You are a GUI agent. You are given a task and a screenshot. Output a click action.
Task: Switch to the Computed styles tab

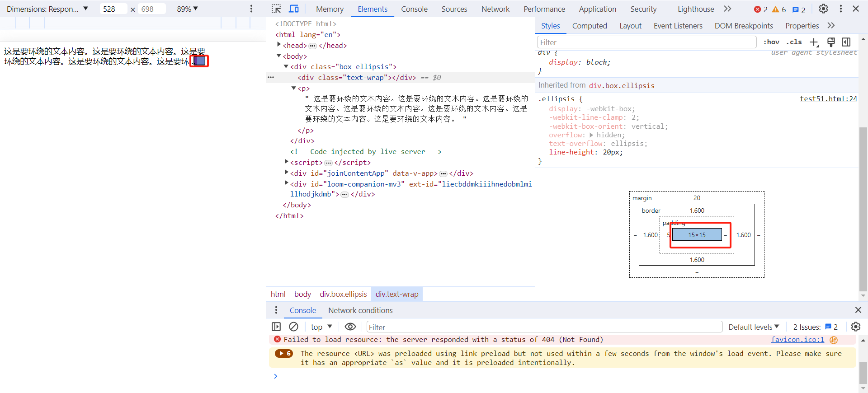(x=590, y=26)
